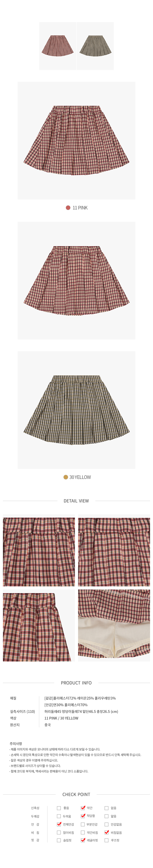
Task: Check the 부분안감 lining checkbox
Action: coord(83,824)
